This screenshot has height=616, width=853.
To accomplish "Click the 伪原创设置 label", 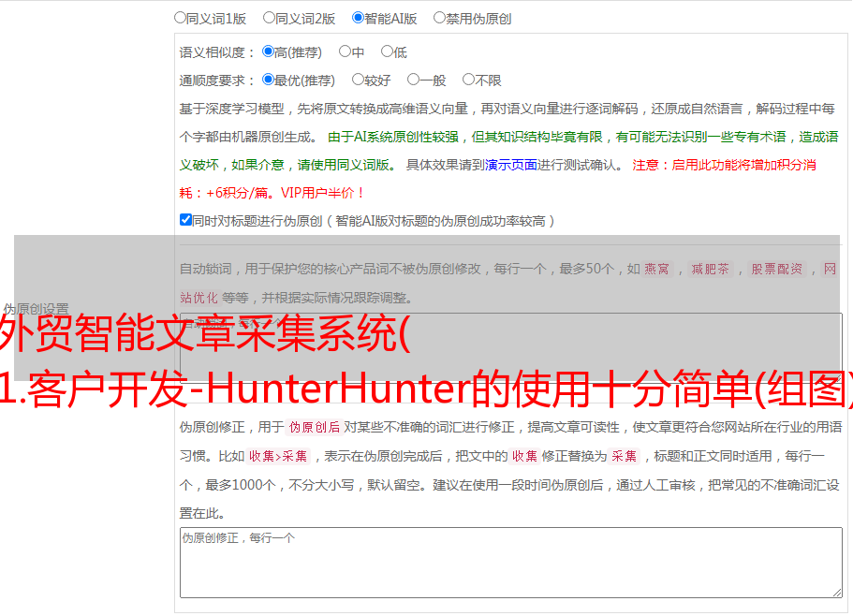I will pos(36,309).
